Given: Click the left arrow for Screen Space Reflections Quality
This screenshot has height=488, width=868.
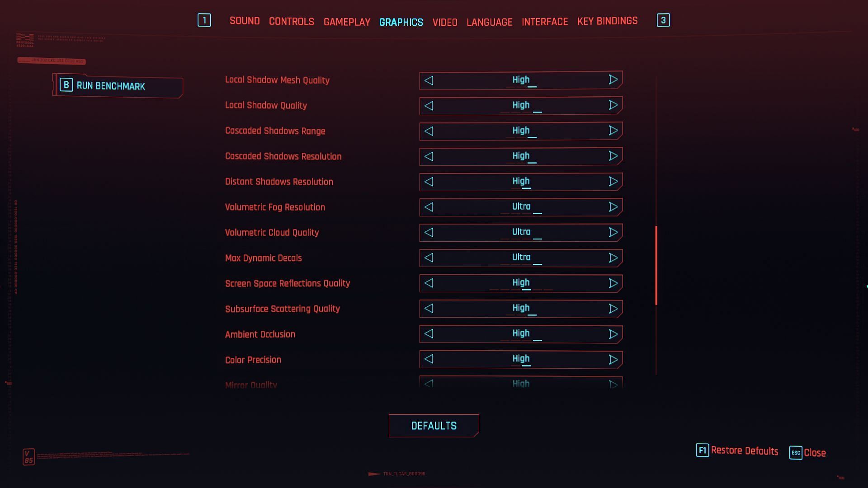Looking at the screenshot, I should pos(428,282).
